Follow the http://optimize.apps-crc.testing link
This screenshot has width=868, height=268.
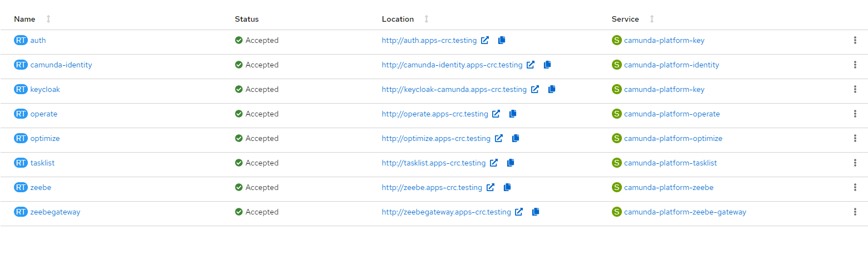(x=436, y=138)
